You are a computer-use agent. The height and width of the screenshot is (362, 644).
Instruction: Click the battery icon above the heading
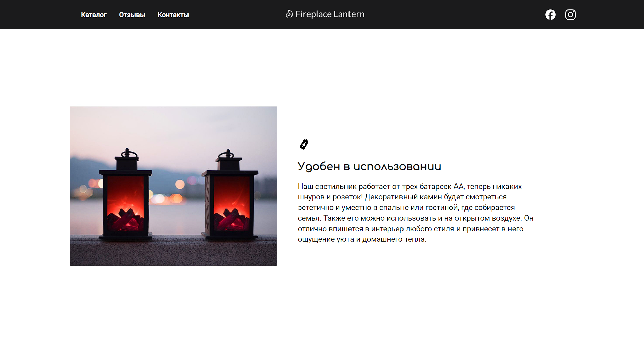pos(304,144)
